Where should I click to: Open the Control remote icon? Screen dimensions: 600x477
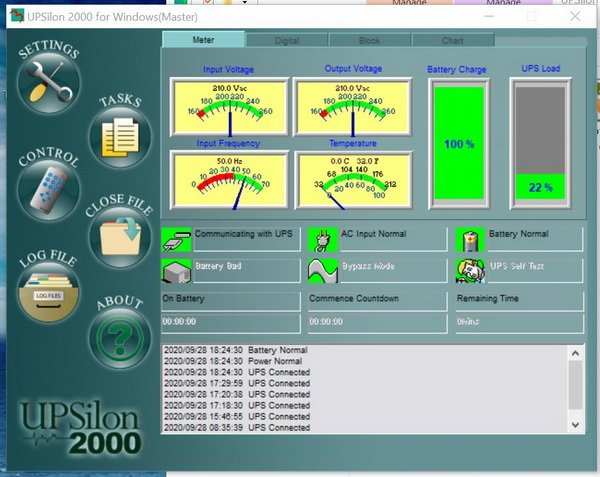click(x=49, y=190)
